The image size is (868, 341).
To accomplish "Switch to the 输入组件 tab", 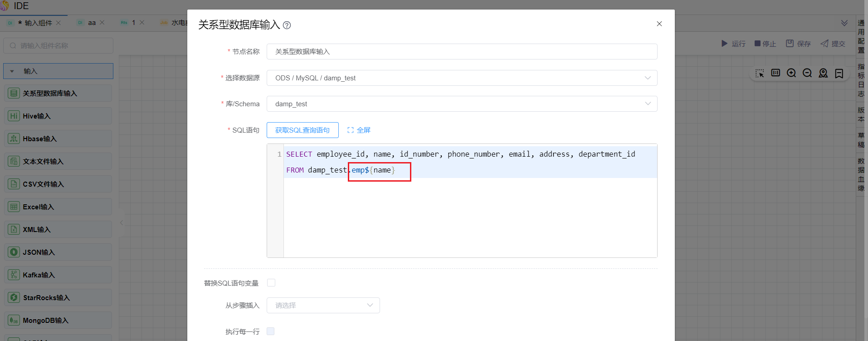I will 34,23.
